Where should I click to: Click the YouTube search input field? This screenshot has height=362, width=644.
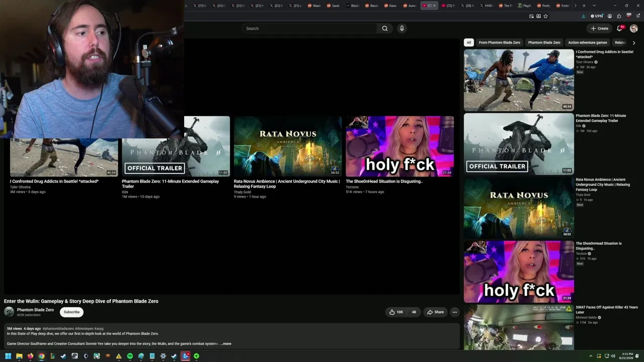pyautogui.click(x=310, y=29)
